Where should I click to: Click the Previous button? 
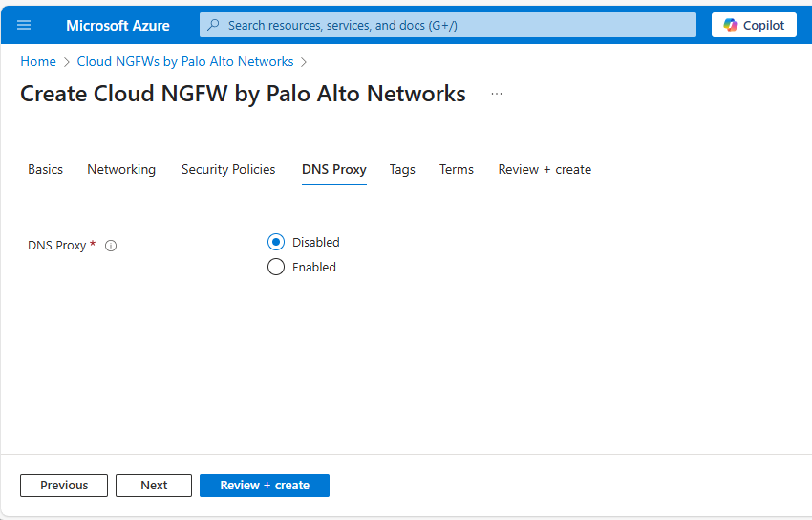click(x=64, y=486)
